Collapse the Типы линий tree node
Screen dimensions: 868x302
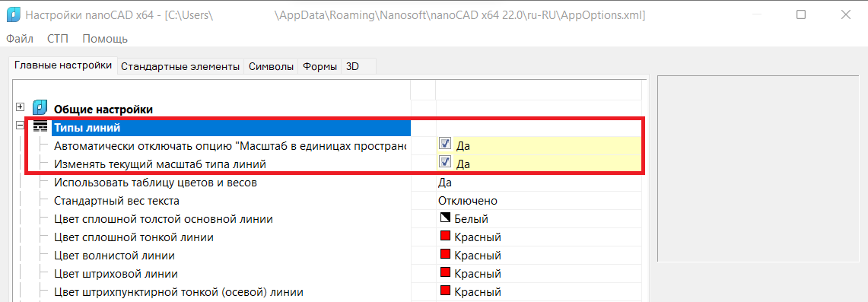[x=21, y=125]
